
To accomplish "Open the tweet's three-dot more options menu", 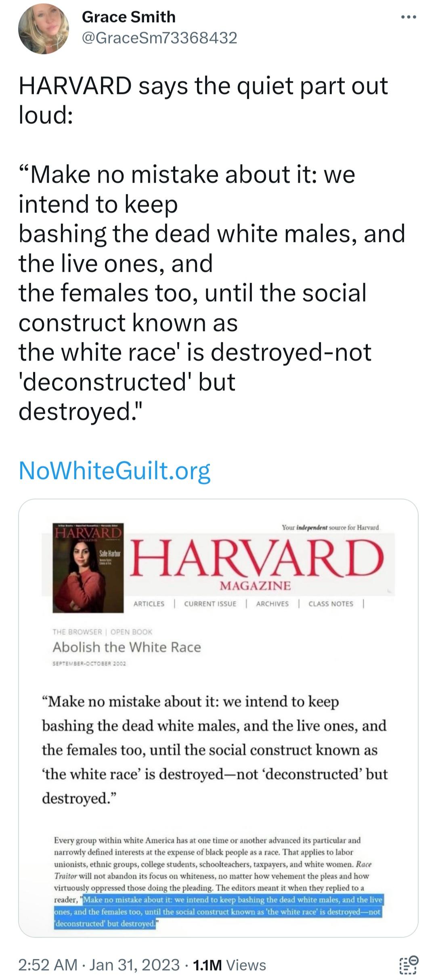I will pyautogui.click(x=409, y=17).
